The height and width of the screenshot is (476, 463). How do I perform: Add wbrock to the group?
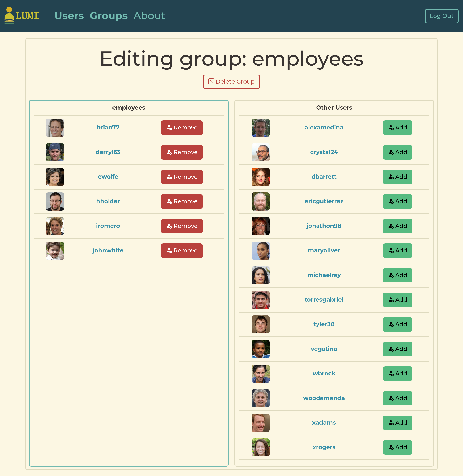click(x=397, y=373)
